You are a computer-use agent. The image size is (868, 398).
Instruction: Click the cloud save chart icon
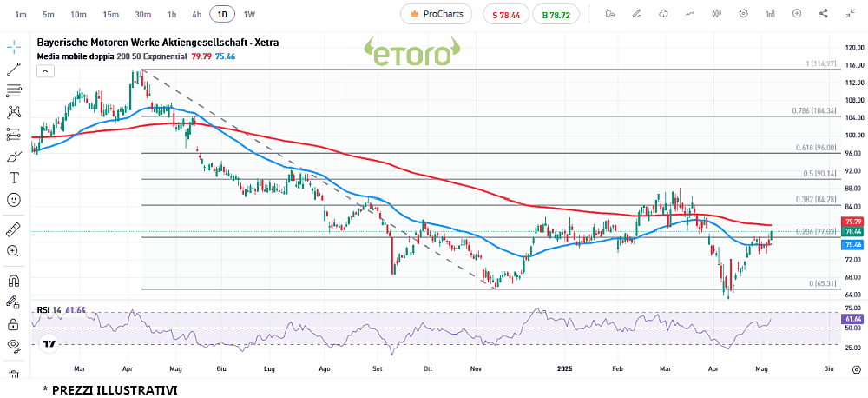coord(663,14)
